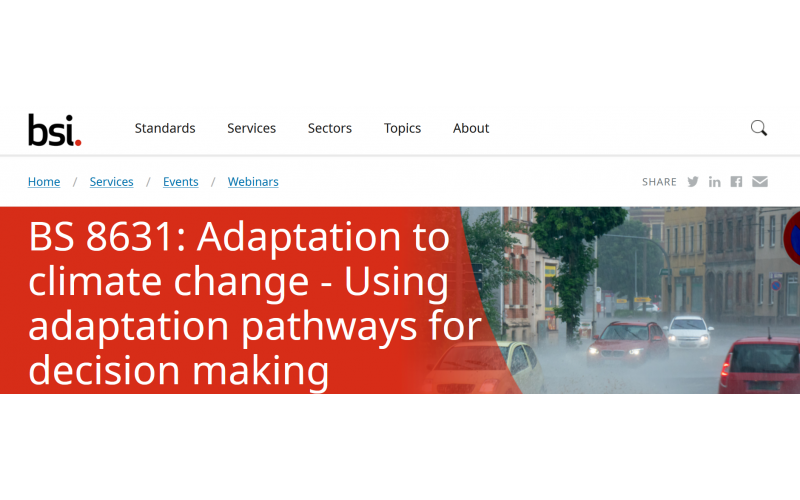The image size is (800, 500).
Task: Share page via email envelope icon
Action: (760, 182)
